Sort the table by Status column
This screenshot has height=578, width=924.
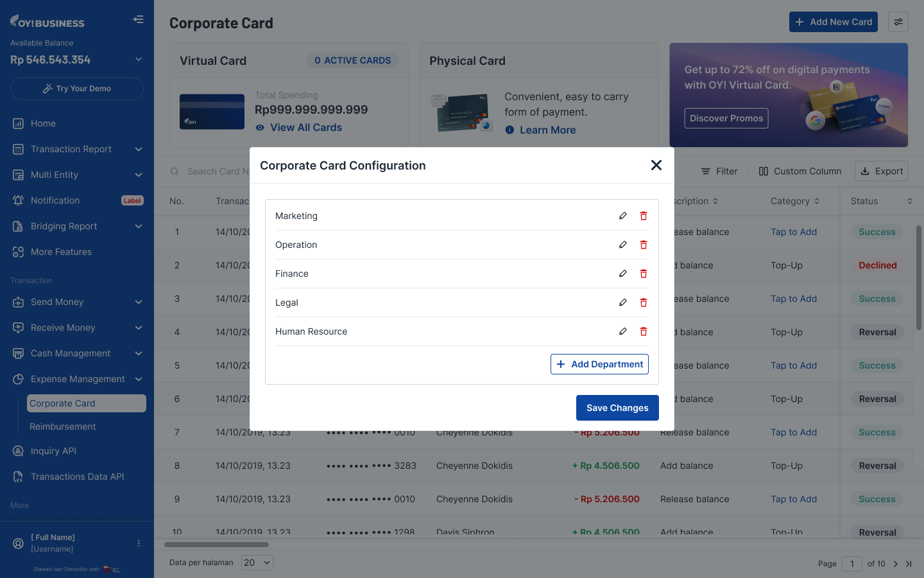[909, 201]
